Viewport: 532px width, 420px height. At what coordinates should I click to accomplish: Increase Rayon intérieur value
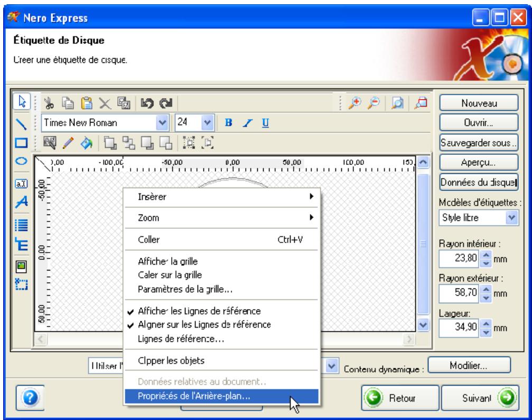(x=486, y=255)
